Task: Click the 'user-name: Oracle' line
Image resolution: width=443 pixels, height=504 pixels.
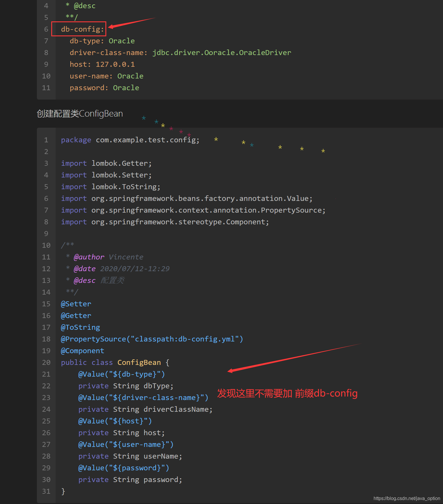Action: point(107,76)
